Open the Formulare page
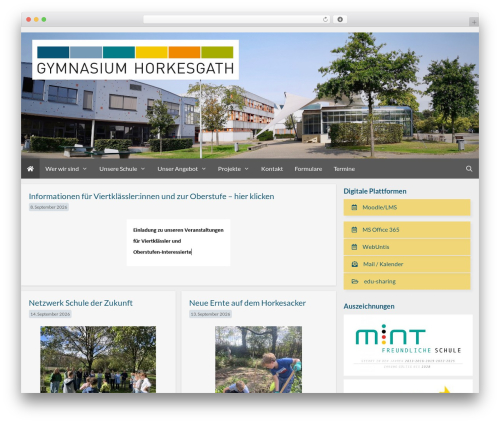 click(x=308, y=169)
